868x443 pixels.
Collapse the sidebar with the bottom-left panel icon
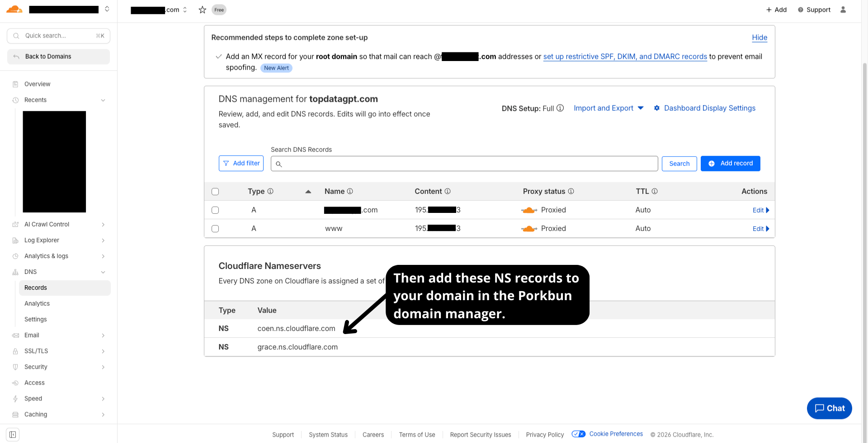click(12, 434)
